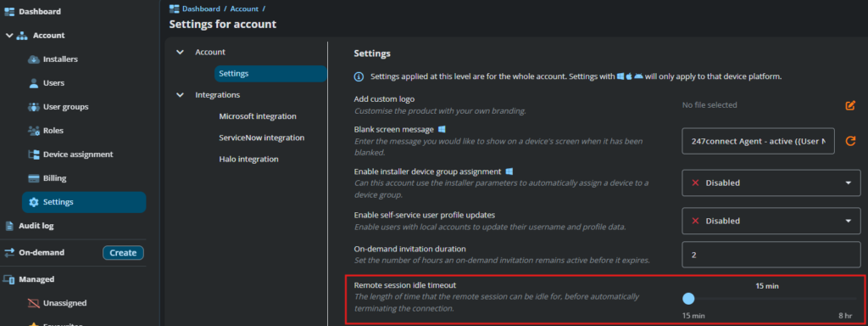Click the Account breadcrumb link
The width and height of the screenshot is (868, 326).
[244, 8]
